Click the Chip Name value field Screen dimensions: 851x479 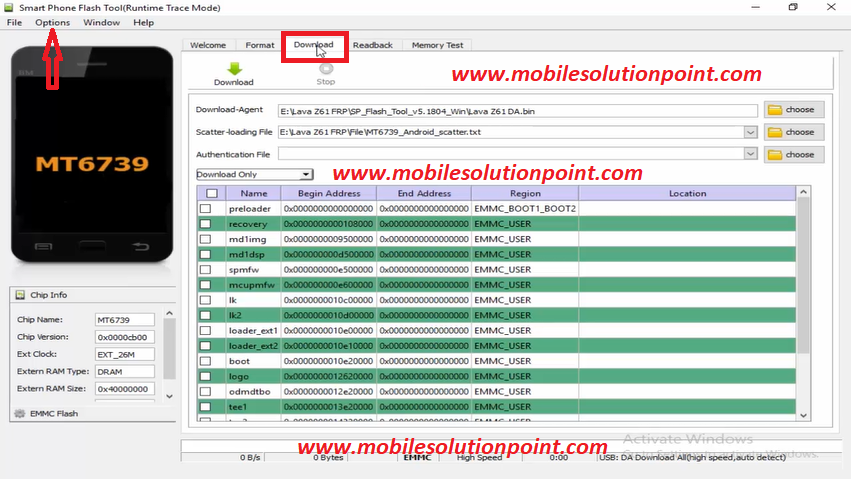[125, 320]
